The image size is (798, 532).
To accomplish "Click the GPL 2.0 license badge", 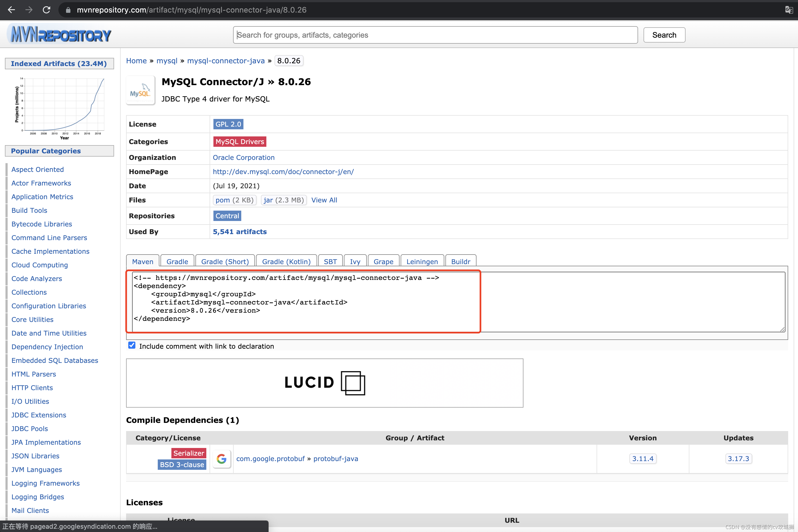I will 228,124.
